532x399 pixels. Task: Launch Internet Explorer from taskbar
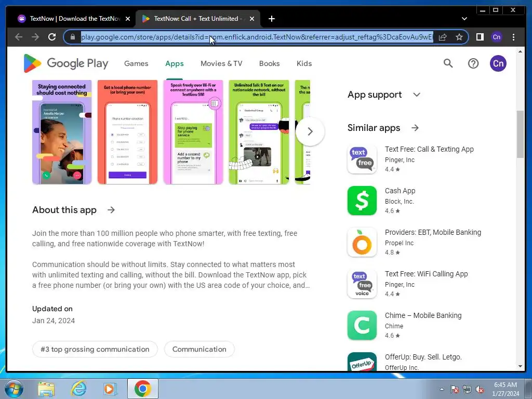coord(78,389)
